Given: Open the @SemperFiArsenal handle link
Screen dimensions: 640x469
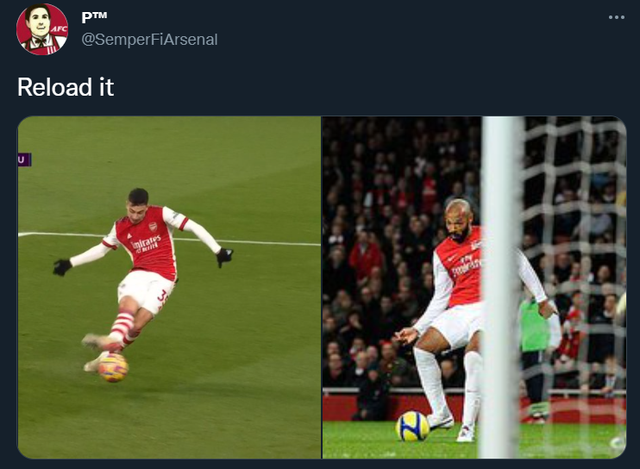Looking at the screenshot, I should click(149, 39).
